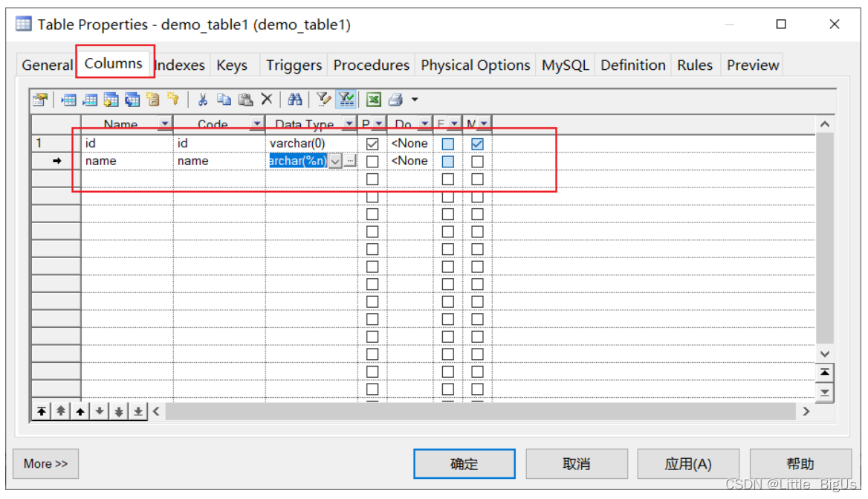Image resolution: width=868 pixels, height=499 pixels.
Task: Uncheck the M (mandatory) checkbox in the id row
Action: click(477, 144)
